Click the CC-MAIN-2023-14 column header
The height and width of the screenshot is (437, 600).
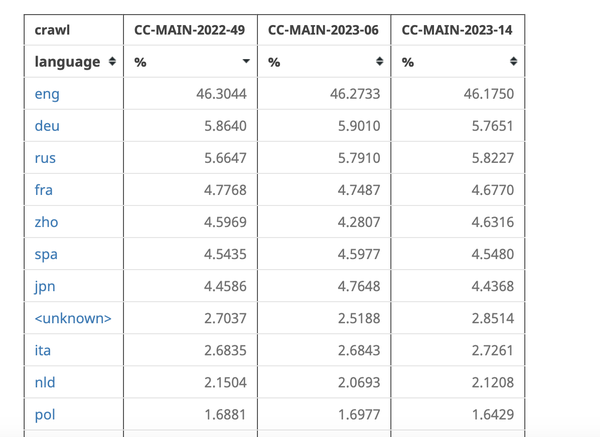click(457, 30)
